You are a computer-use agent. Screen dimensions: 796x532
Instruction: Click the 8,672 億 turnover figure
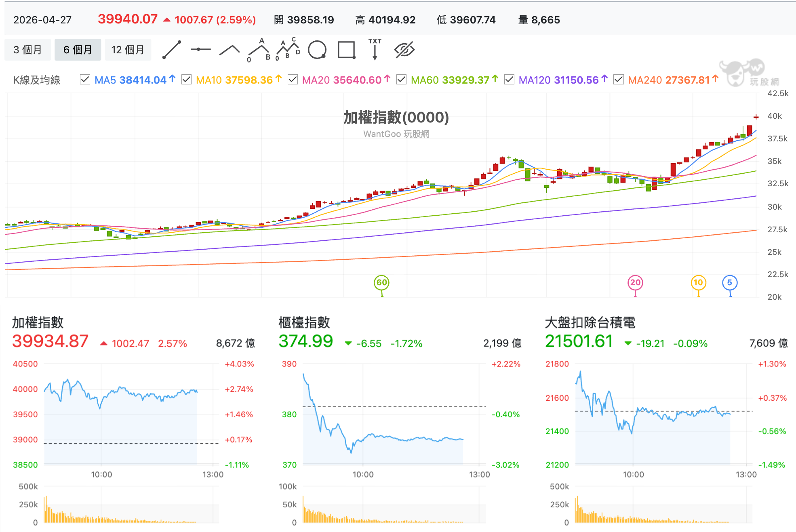pos(236,343)
